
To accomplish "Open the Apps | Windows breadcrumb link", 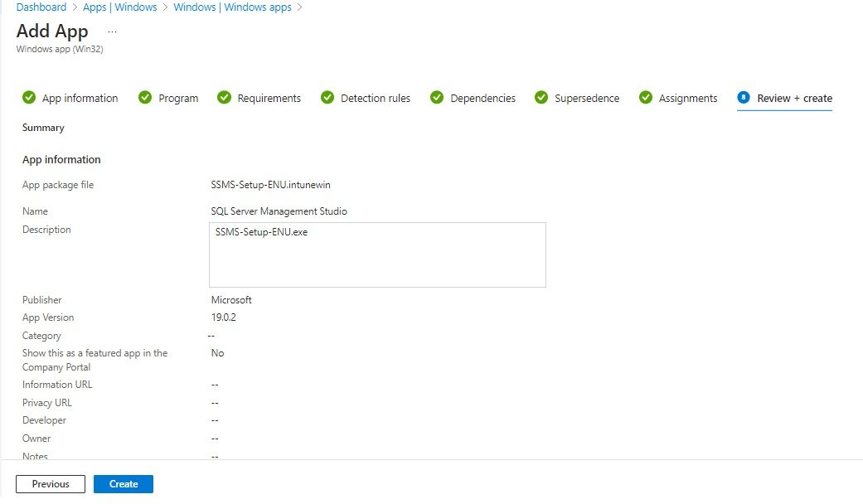I will pos(119,7).
